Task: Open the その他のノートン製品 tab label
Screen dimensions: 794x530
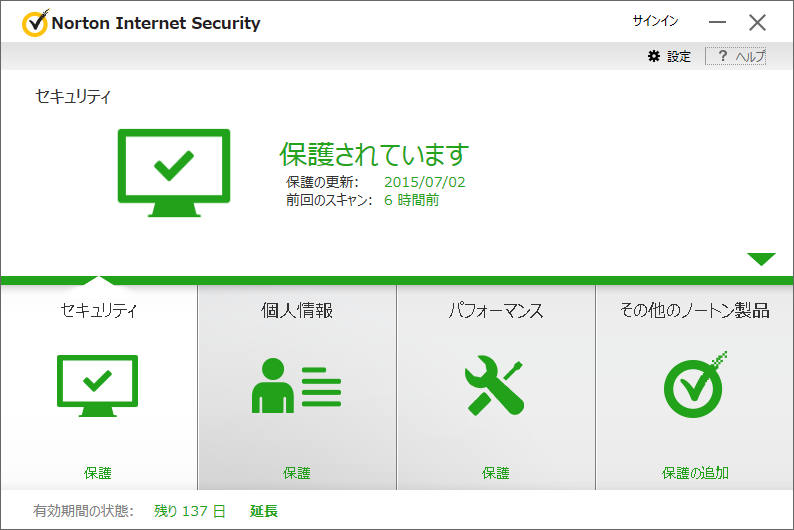Action: [695, 310]
